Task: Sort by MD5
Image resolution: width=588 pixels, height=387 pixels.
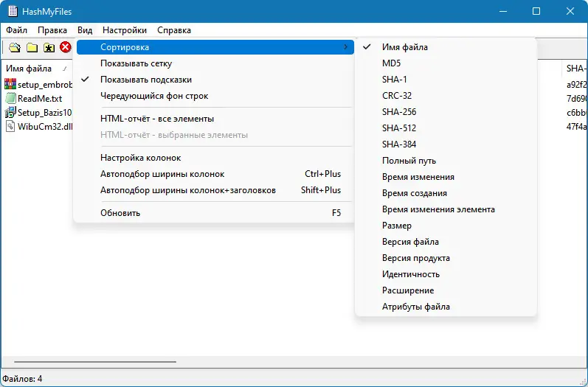Action: coord(446,63)
